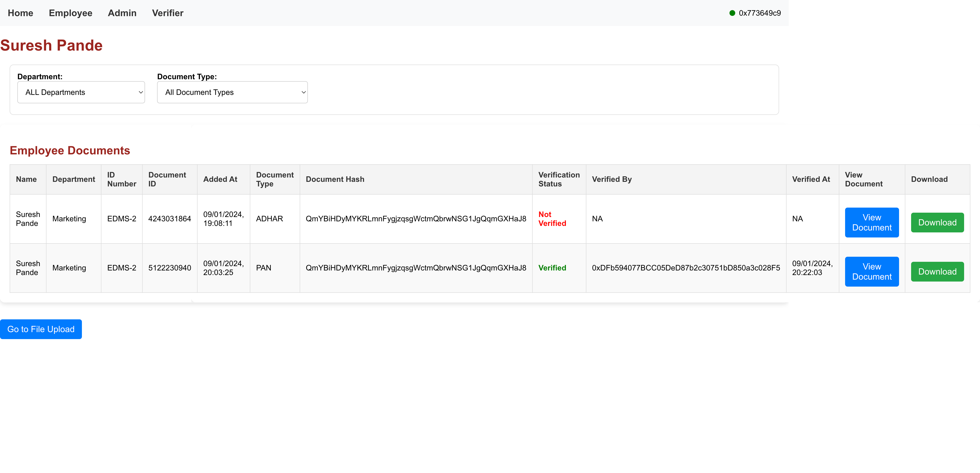The height and width of the screenshot is (473, 980).
Task: Click the green Verified status text
Action: coord(552,268)
